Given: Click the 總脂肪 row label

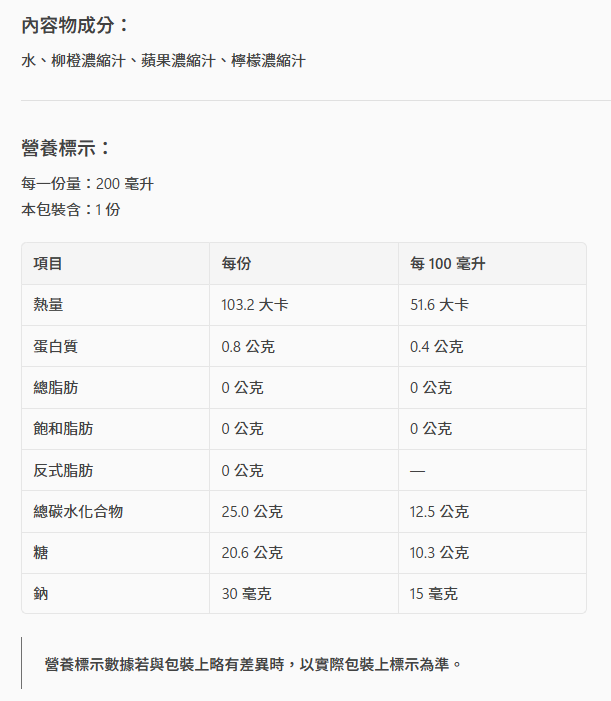Looking at the screenshot, I should click(55, 388).
